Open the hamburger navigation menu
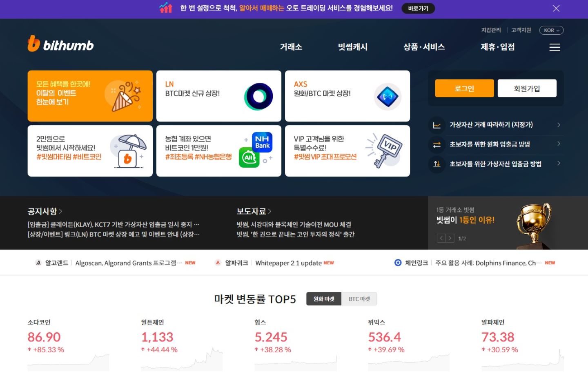The height and width of the screenshot is (376, 588). pos(555,47)
